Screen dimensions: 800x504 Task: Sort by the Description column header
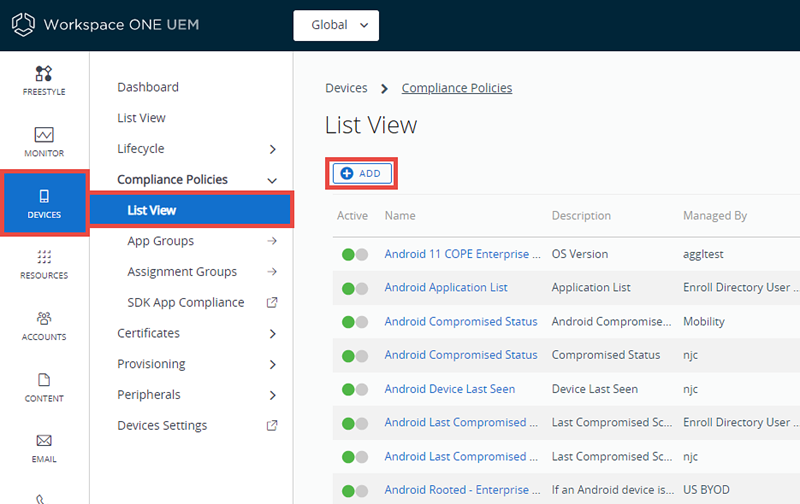pyautogui.click(x=581, y=216)
